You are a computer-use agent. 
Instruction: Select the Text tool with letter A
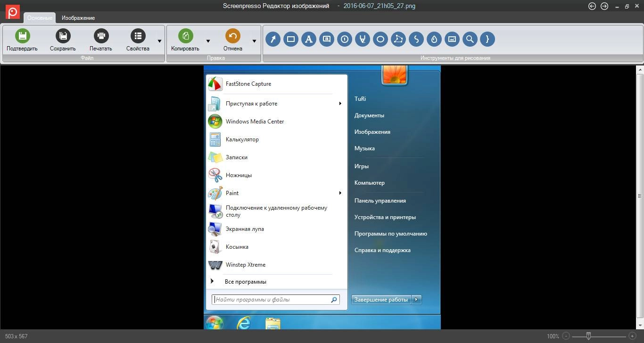(309, 39)
